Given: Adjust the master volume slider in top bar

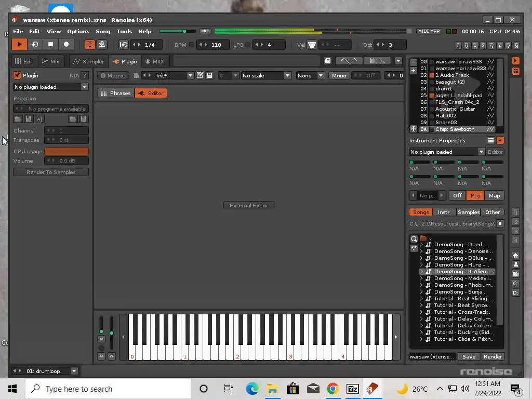Looking at the screenshot, I should (178, 31).
